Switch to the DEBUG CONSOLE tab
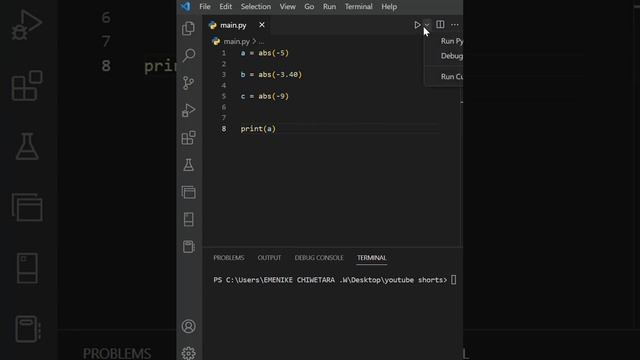Screen dimensions: 640x360 click(319, 258)
